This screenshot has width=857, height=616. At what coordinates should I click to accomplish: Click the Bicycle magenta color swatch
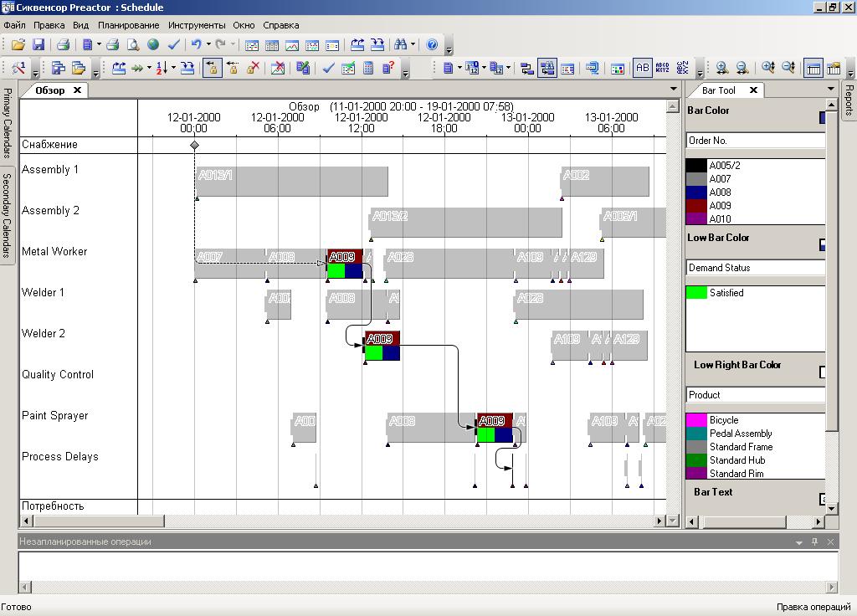point(697,420)
